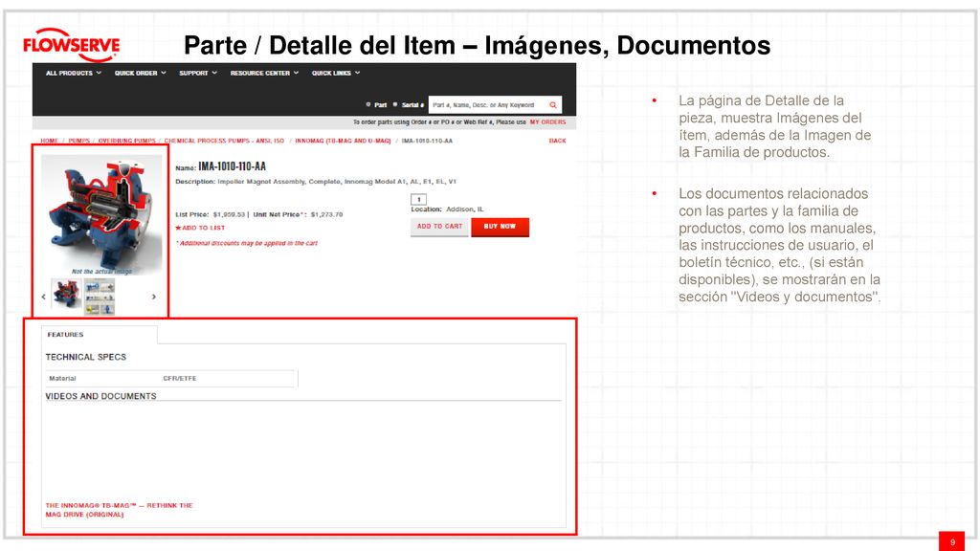Open the Overhung Pumps breadcrumb
The height and width of the screenshot is (551, 980).
tap(127, 142)
